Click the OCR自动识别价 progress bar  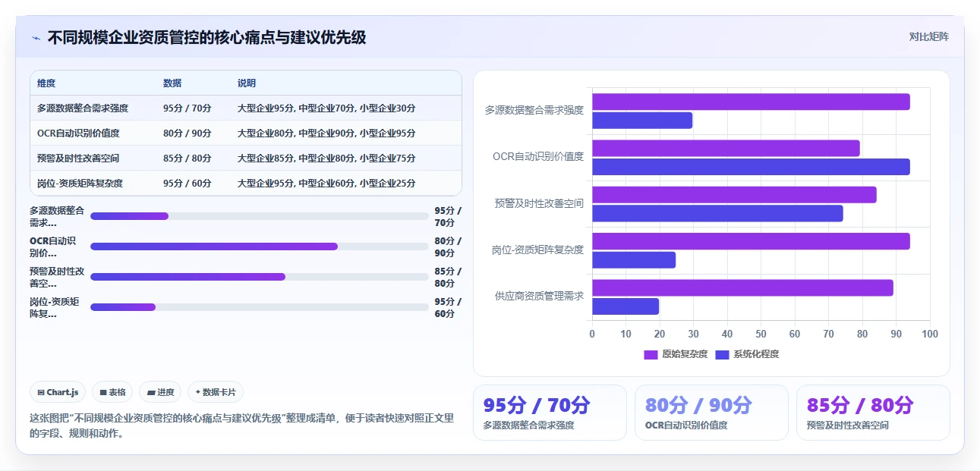(260, 246)
